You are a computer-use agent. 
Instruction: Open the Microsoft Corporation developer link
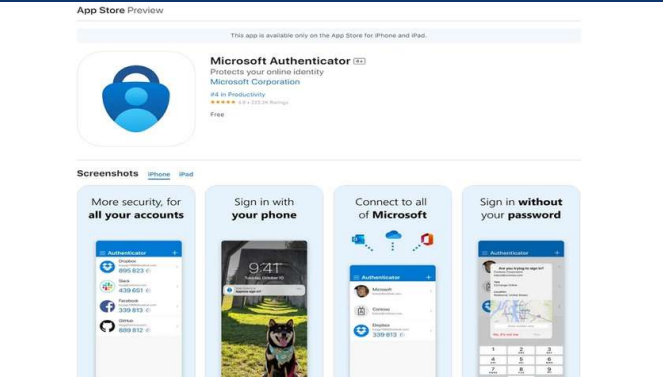255,82
